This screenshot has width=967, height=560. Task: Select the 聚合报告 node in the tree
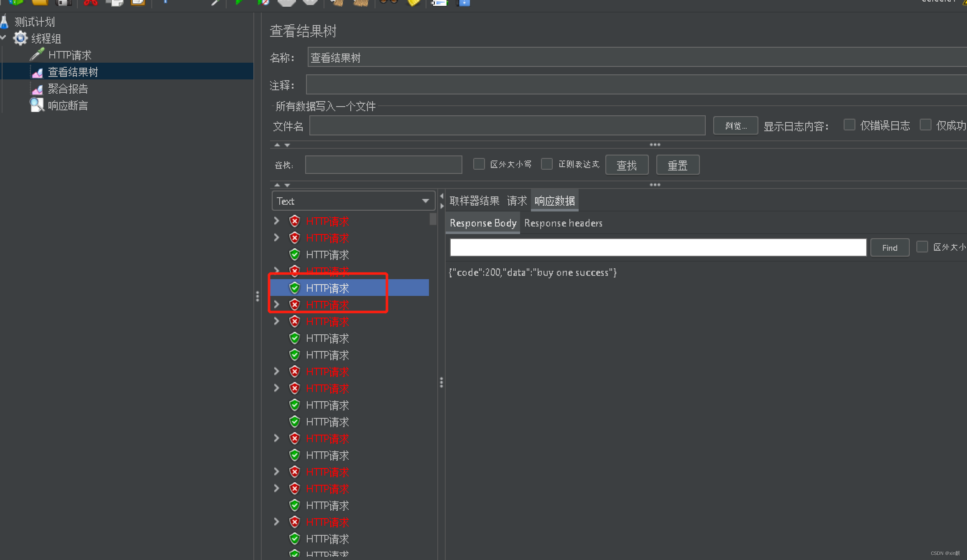coord(68,89)
